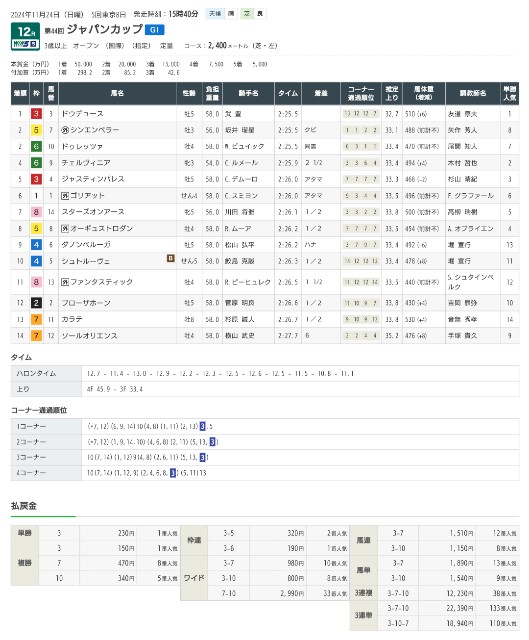Open the horse link ソールオリエンス
This screenshot has height=640, width=529.
coord(89,336)
